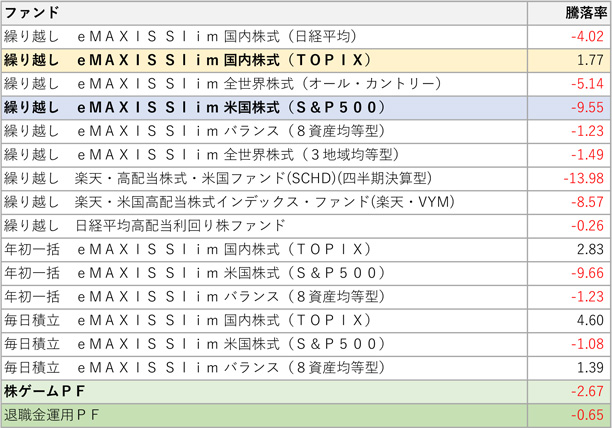Screen dimensions: 612x428
Task: Click the ファンド column header
Action: [30, 13]
